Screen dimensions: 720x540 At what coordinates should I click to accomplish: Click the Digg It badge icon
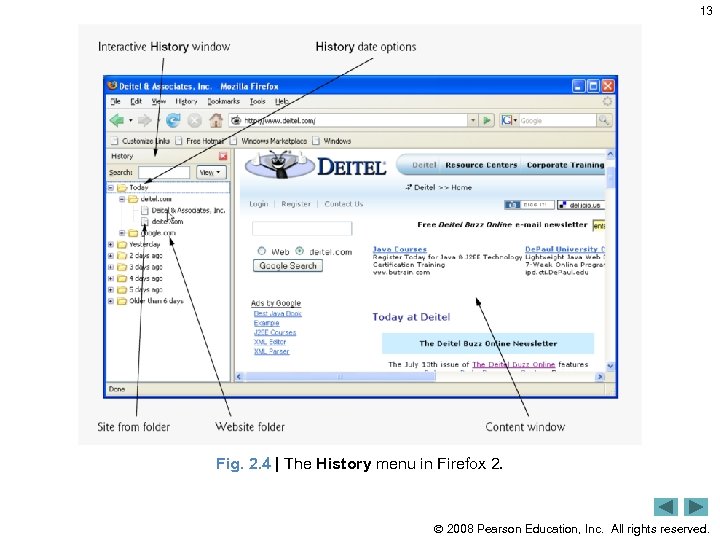[x=529, y=205]
